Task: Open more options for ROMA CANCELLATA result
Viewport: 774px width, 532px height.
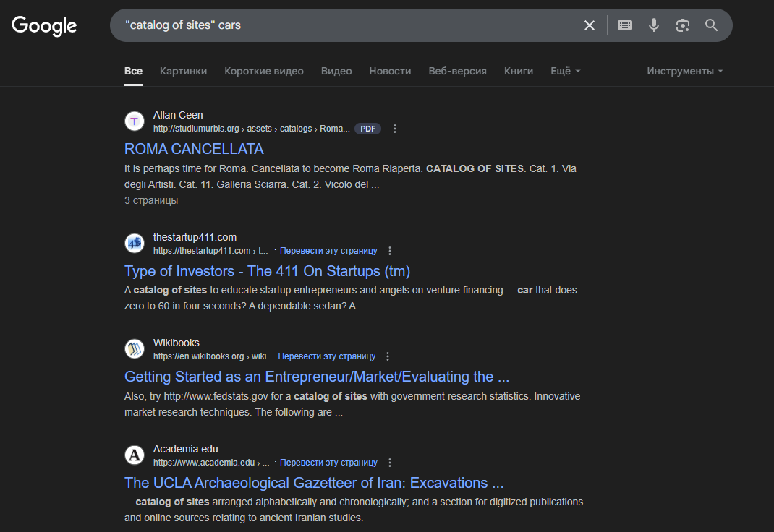Action: point(394,129)
